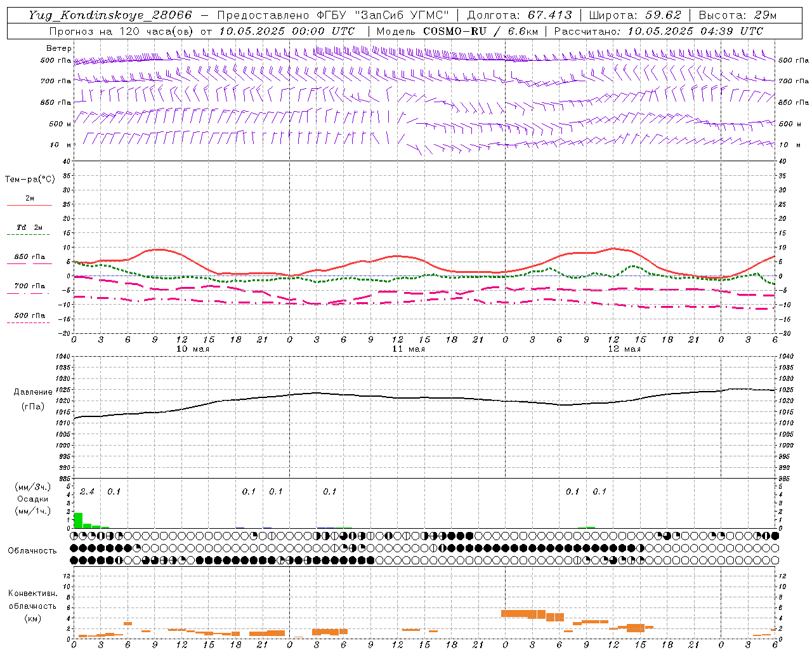Click the 'Конвективн.' convective cloud label
The width and height of the screenshot is (812, 650).
click(x=32, y=594)
